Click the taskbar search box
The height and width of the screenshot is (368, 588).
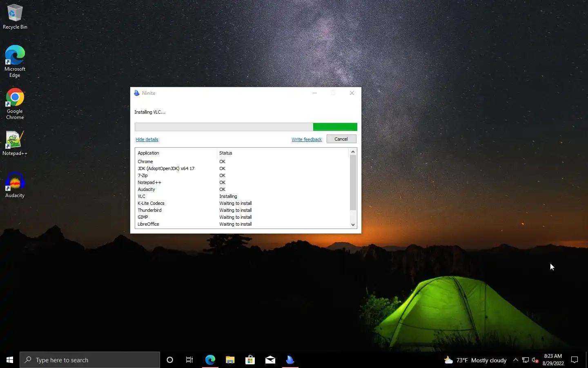[90, 360]
